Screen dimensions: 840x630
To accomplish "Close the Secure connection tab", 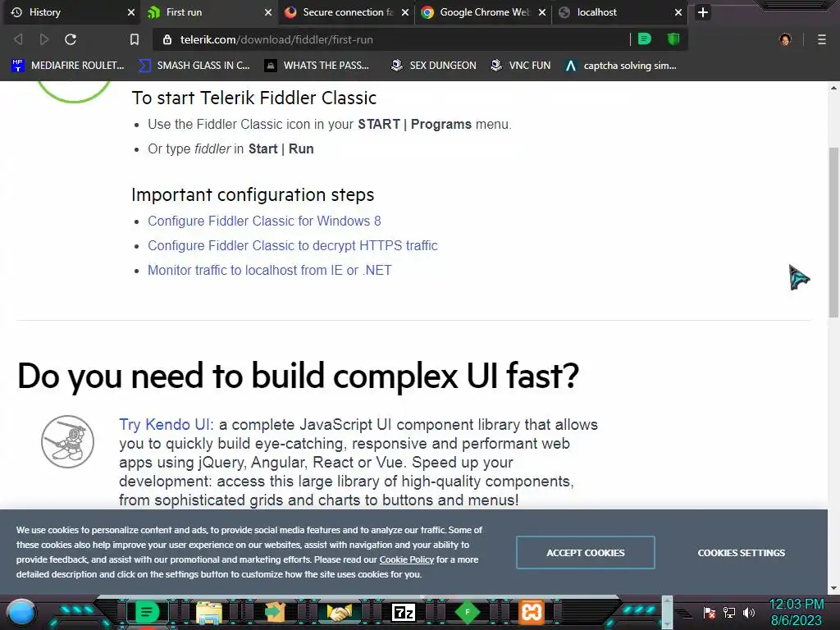I will click(x=405, y=12).
